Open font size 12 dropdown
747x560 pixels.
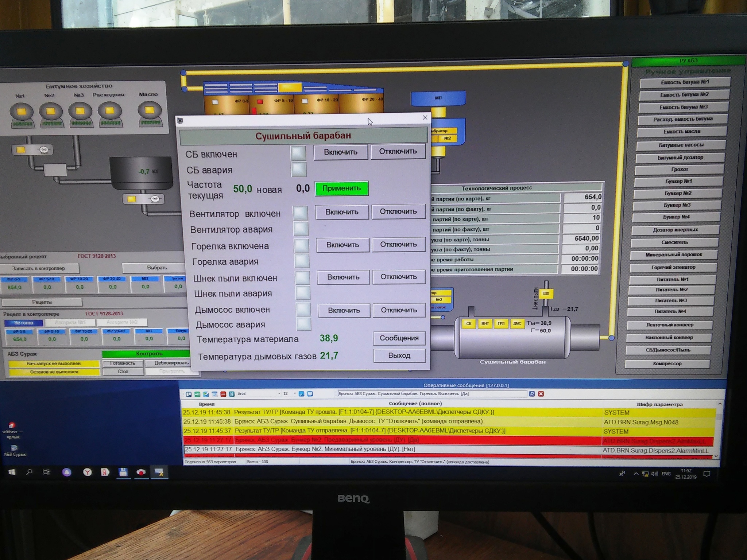[x=295, y=394]
